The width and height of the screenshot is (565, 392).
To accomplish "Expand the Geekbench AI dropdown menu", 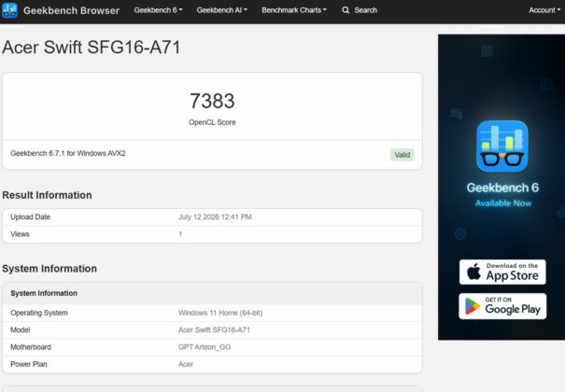I will (222, 10).
